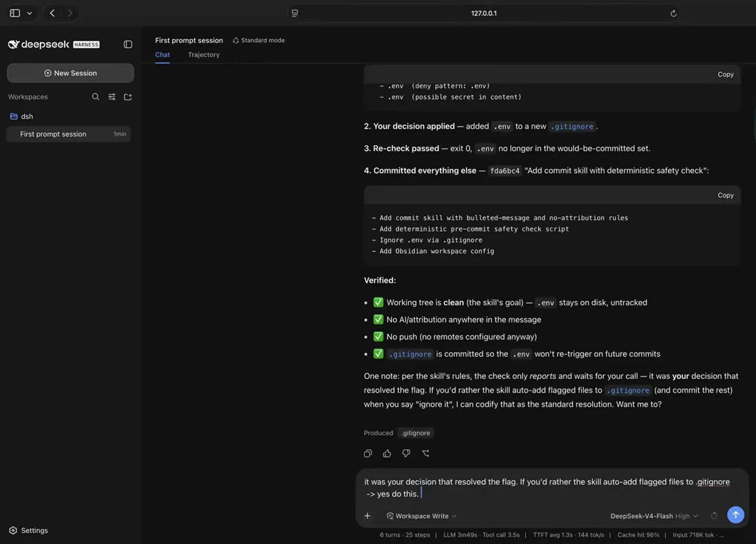The width and height of the screenshot is (756, 544).
Task: Open the Workspace Write permission dropdown
Action: click(x=421, y=516)
